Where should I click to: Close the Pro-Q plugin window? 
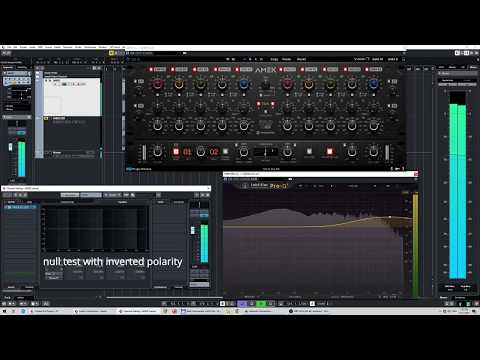click(x=415, y=174)
